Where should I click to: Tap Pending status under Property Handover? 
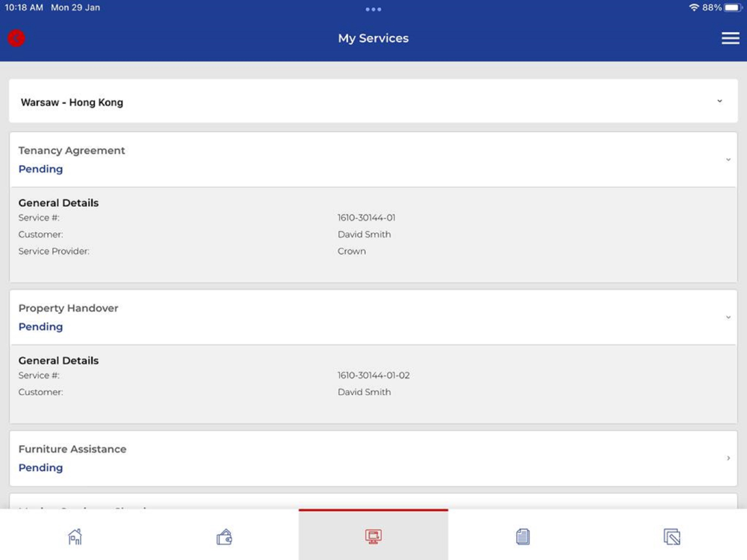tap(40, 327)
